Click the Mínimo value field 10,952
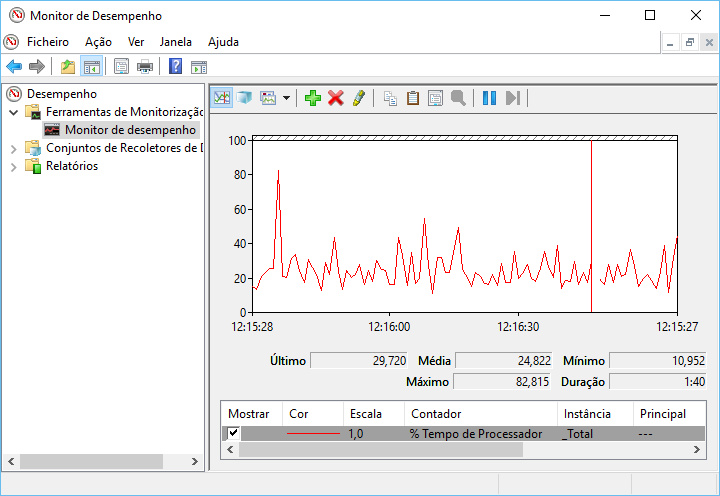The height and width of the screenshot is (496, 720). (658, 361)
